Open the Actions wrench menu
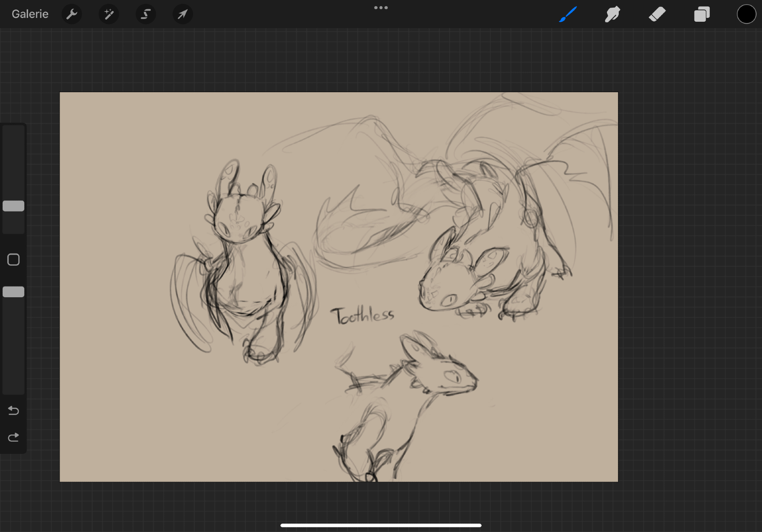The height and width of the screenshot is (532, 762). (x=72, y=14)
